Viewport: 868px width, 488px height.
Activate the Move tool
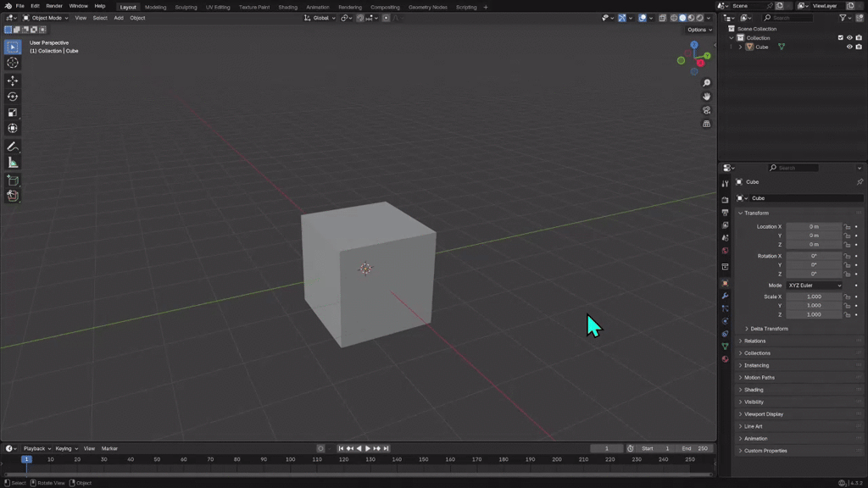(13, 80)
